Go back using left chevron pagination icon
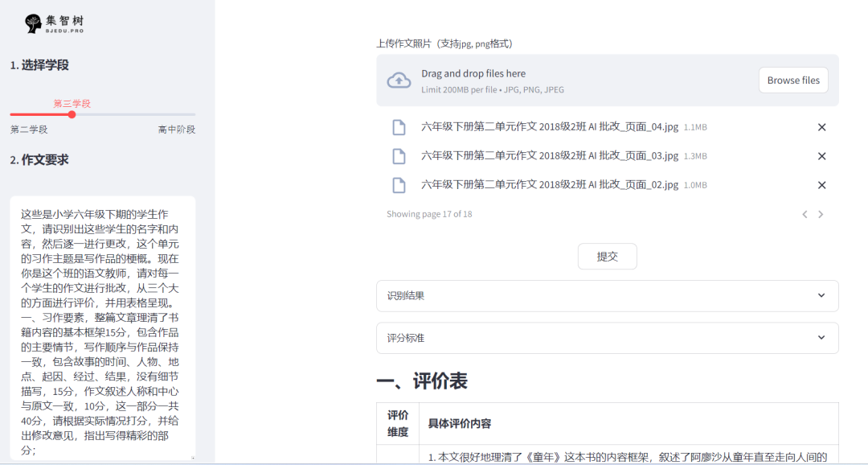Viewport: 868px width, 465px height. tap(805, 214)
